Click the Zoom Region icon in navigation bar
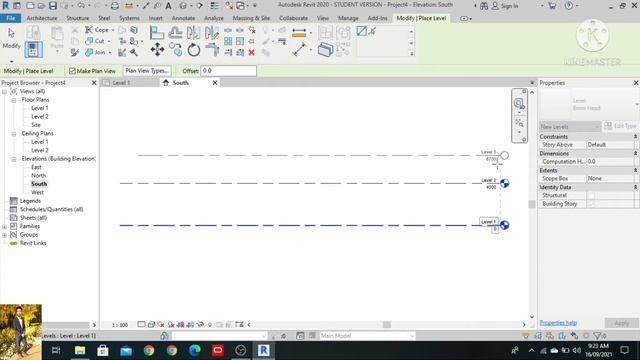The height and width of the screenshot is (360, 640). 519,122
